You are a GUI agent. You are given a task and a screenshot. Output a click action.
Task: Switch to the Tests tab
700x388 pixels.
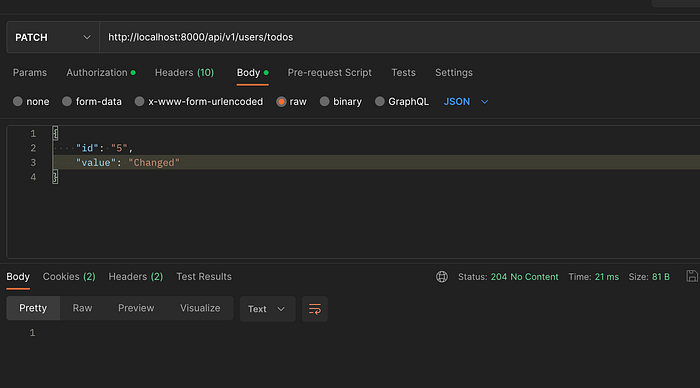(x=404, y=73)
